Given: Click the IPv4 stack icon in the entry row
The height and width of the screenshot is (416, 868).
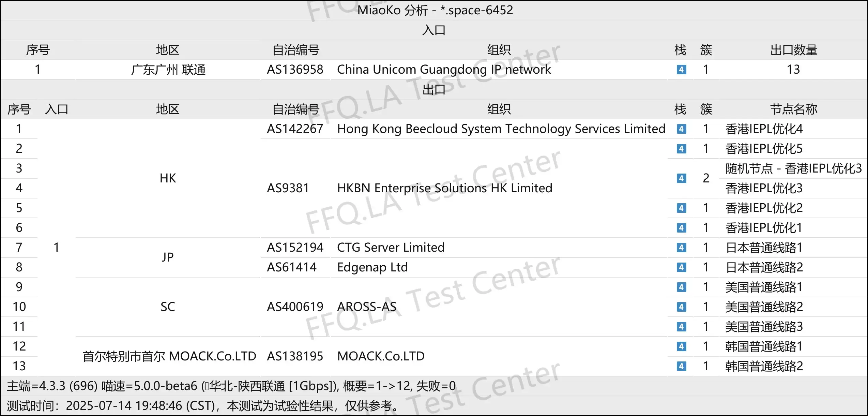Looking at the screenshot, I should (x=681, y=70).
